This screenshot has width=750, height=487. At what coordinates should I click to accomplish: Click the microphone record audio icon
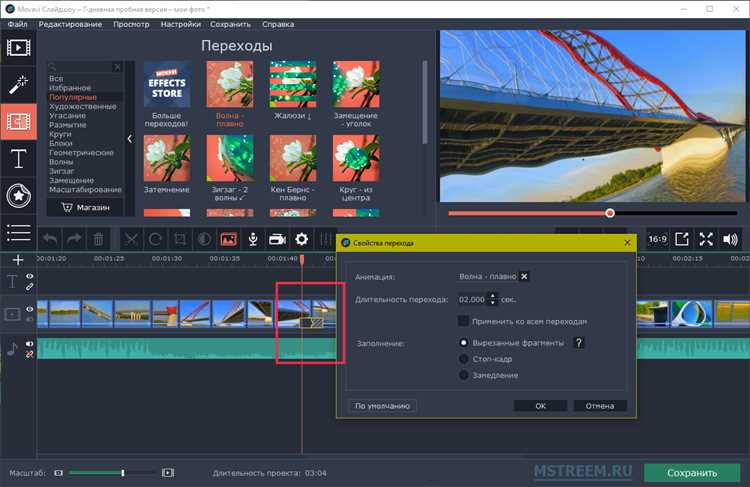point(254,239)
